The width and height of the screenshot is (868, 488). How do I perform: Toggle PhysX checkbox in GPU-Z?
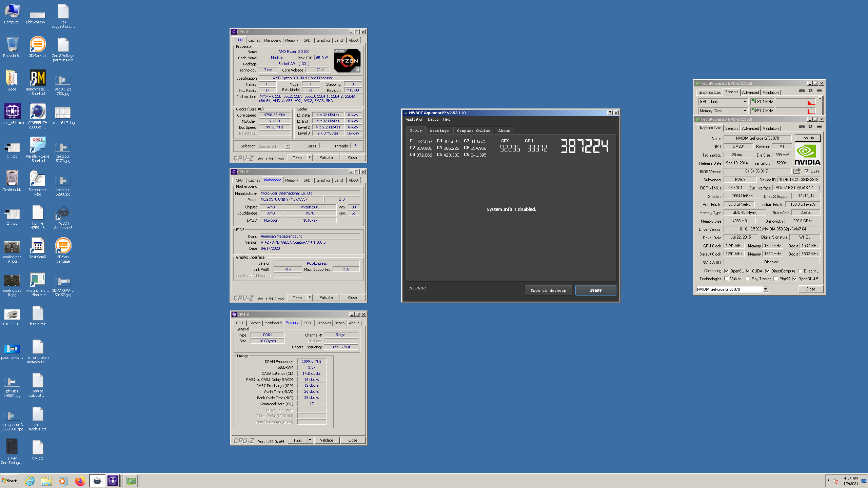775,279
